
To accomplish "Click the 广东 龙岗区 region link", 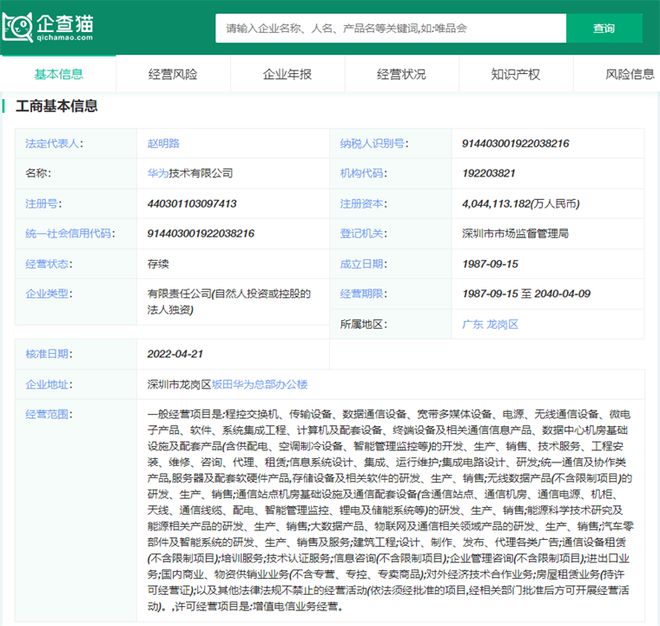I will point(490,324).
